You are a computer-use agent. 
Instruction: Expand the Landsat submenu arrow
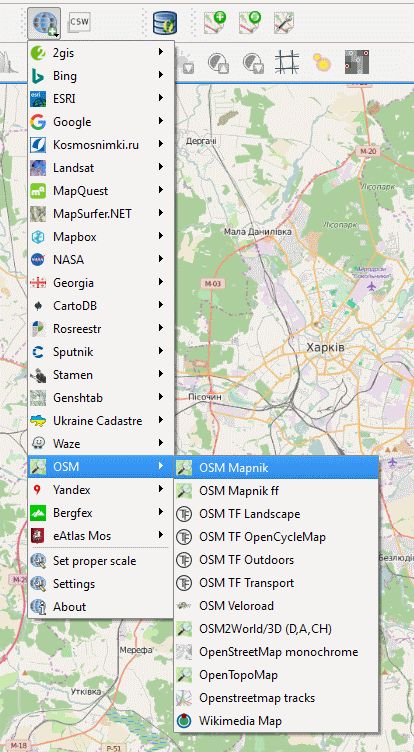tap(161, 167)
